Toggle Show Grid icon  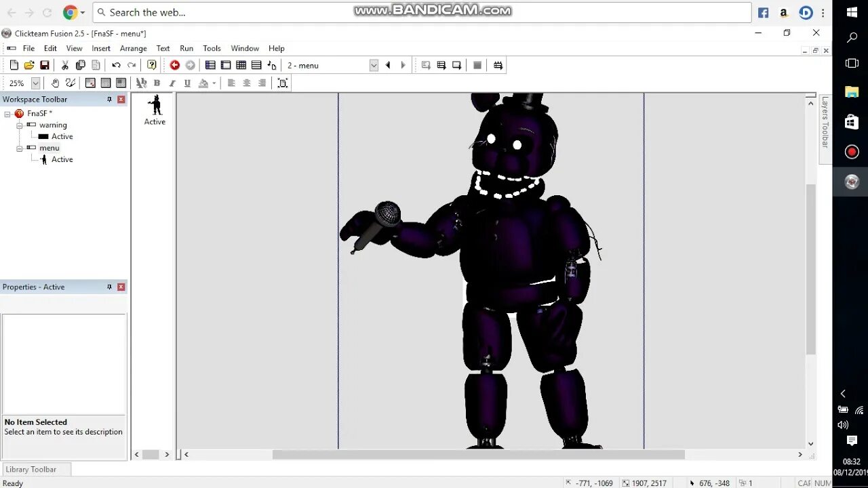(x=106, y=83)
